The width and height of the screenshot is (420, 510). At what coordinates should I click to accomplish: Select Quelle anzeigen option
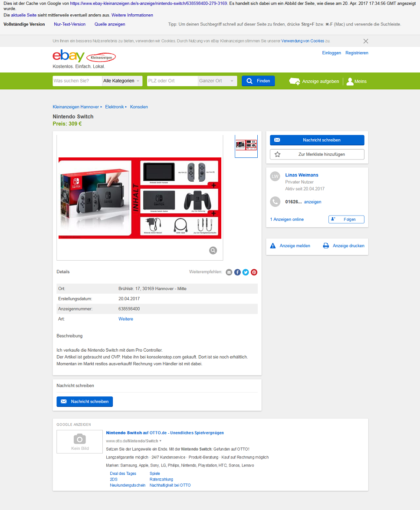pyautogui.click(x=110, y=24)
